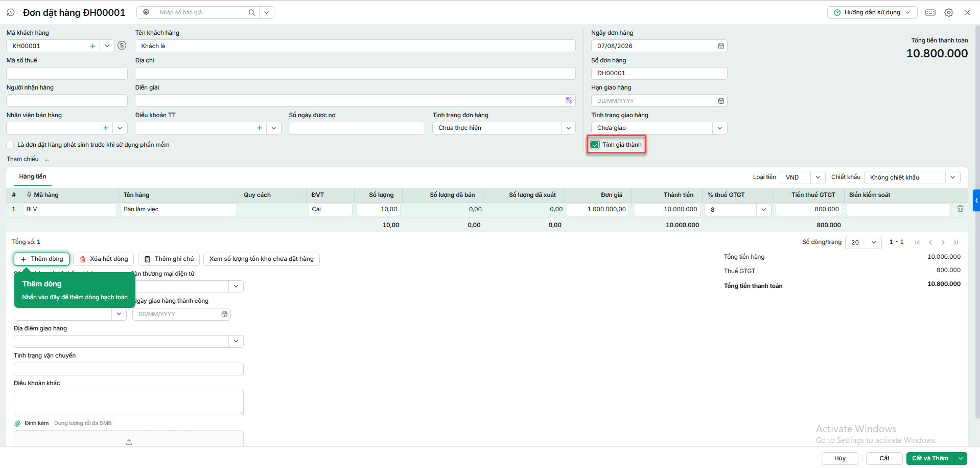Image resolution: width=980 pixels, height=468 pixels.
Task: Click the Cất button
Action: [884, 458]
